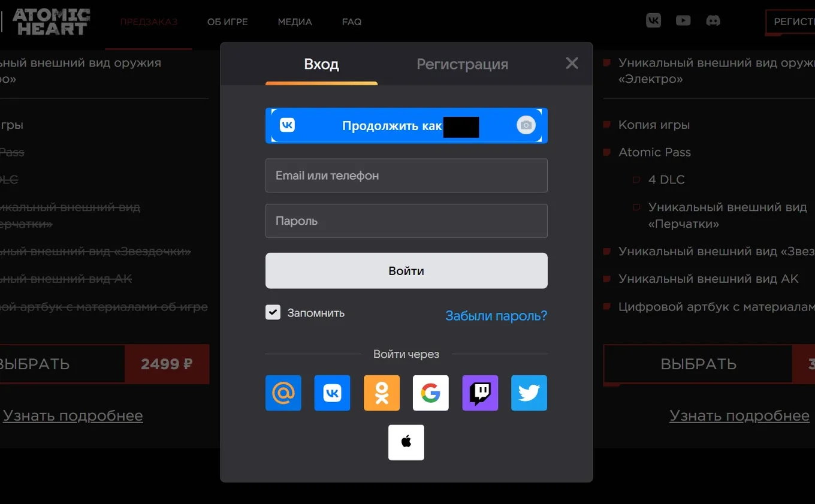Close the login dialog with the X
Image resolution: width=815 pixels, height=504 pixels.
pyautogui.click(x=572, y=63)
